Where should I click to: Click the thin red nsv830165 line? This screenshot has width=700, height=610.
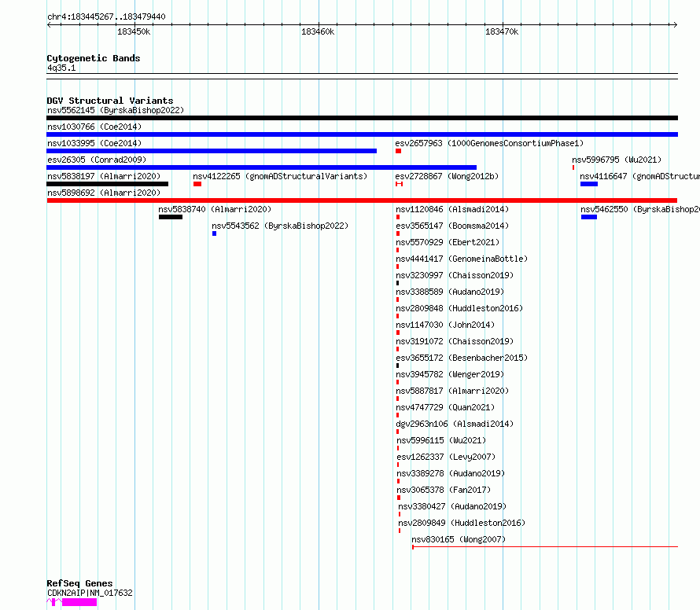click(x=545, y=546)
